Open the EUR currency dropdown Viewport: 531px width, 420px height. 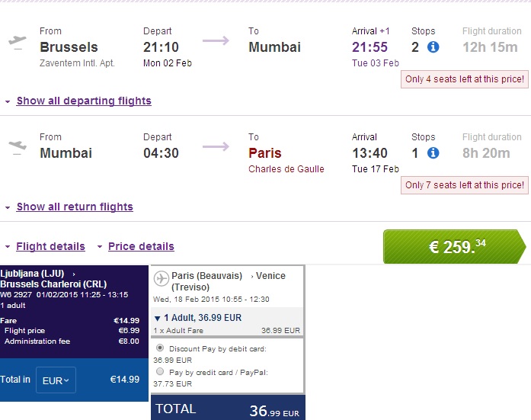(56, 380)
